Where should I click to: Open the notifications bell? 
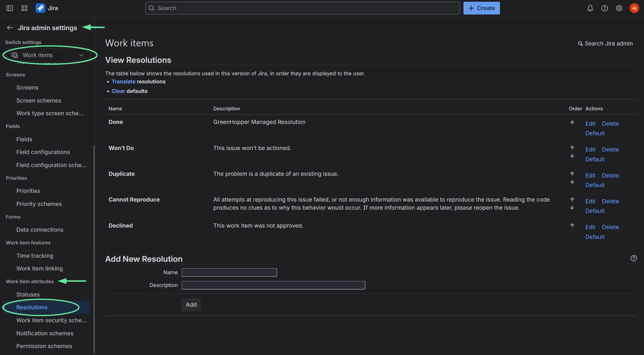[590, 8]
